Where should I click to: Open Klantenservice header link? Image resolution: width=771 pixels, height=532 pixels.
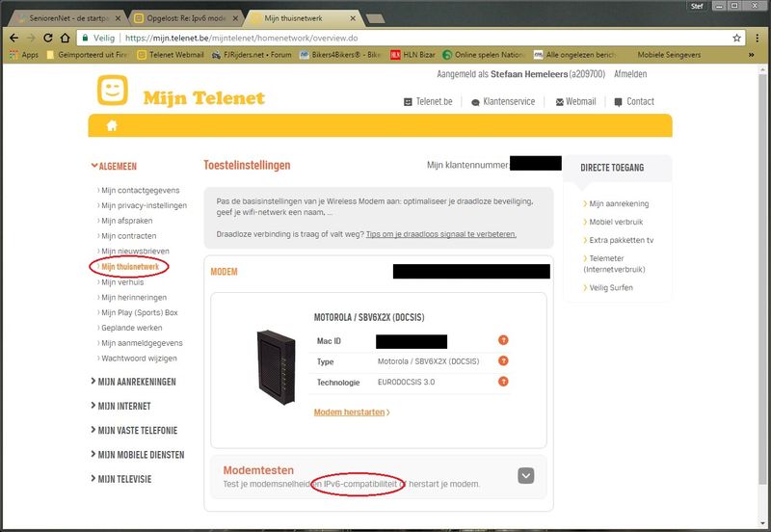503,102
